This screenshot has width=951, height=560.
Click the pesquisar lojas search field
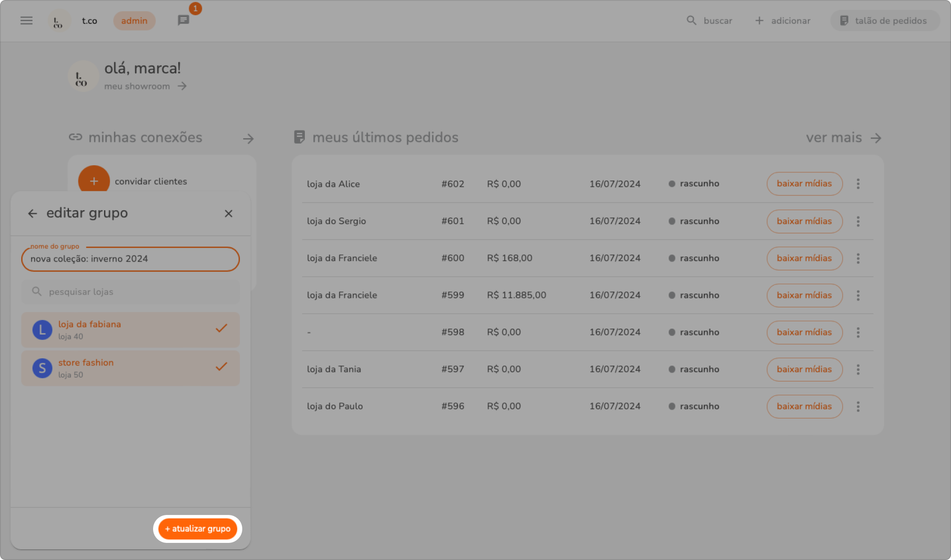pos(131,292)
